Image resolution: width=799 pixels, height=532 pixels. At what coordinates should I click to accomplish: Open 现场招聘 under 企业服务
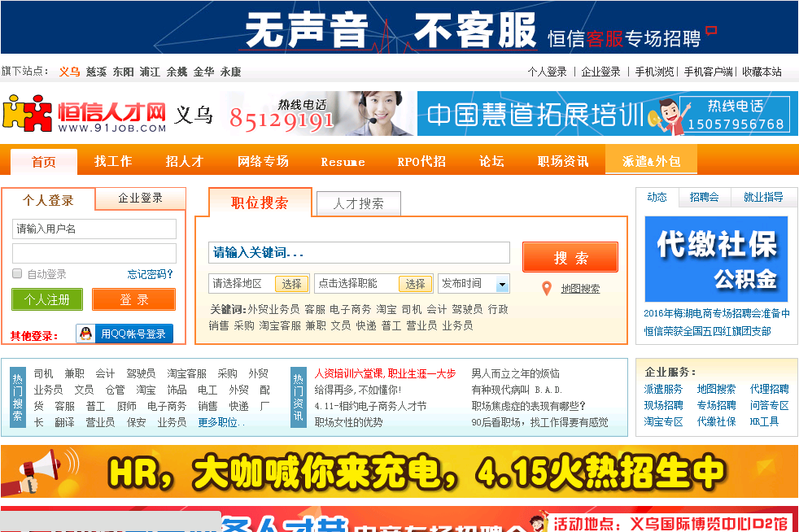[x=663, y=406]
